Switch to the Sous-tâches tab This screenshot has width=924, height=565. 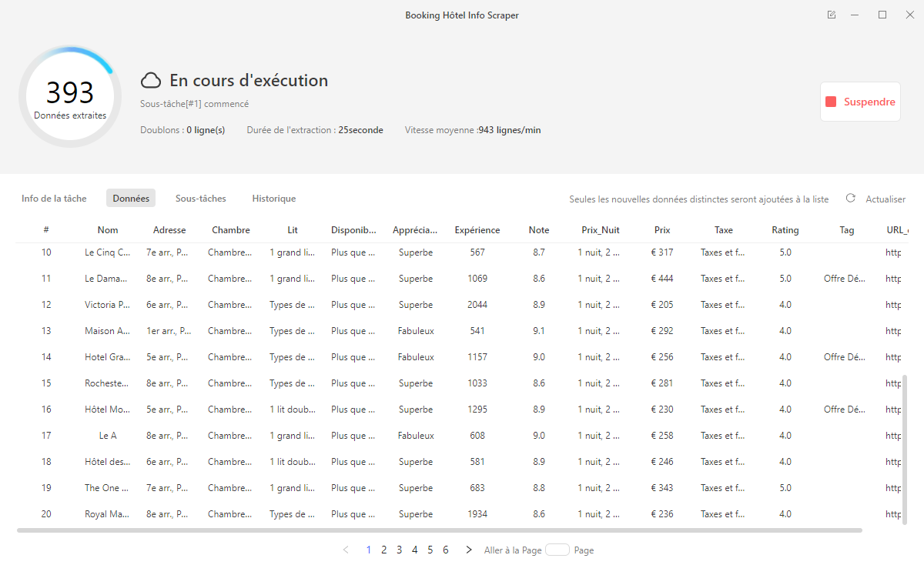(x=201, y=199)
